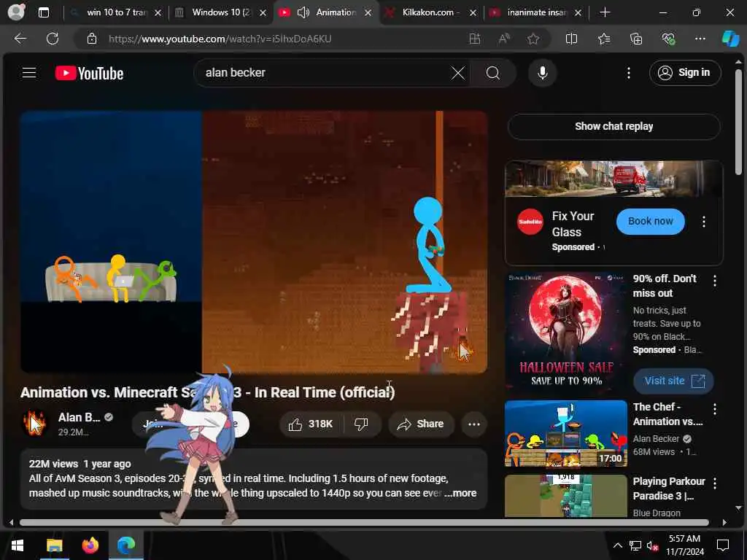
Task: Refresh the current page
Action: pyautogui.click(x=53, y=39)
